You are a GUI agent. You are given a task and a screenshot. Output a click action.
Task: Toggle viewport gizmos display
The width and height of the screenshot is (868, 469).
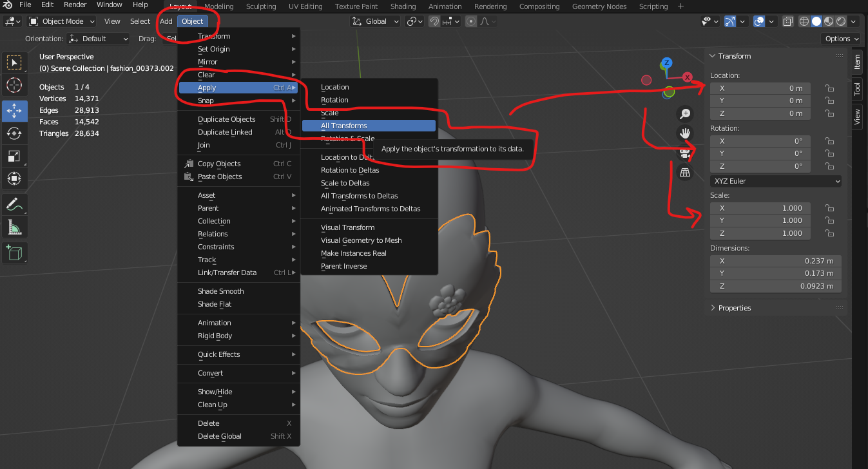pyautogui.click(x=729, y=21)
